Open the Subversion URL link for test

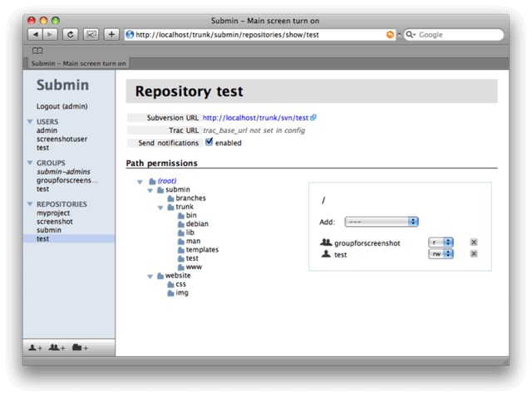[255, 118]
